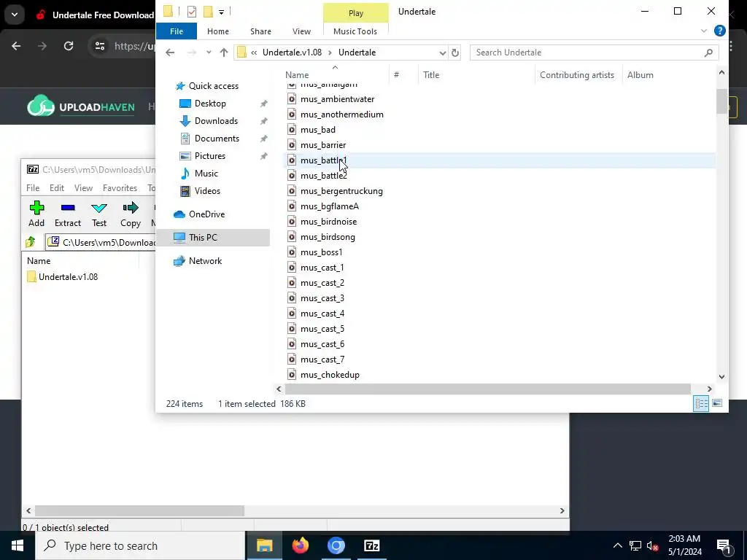Open 7-Zip from the taskbar
The height and width of the screenshot is (560, 747).
click(x=371, y=545)
